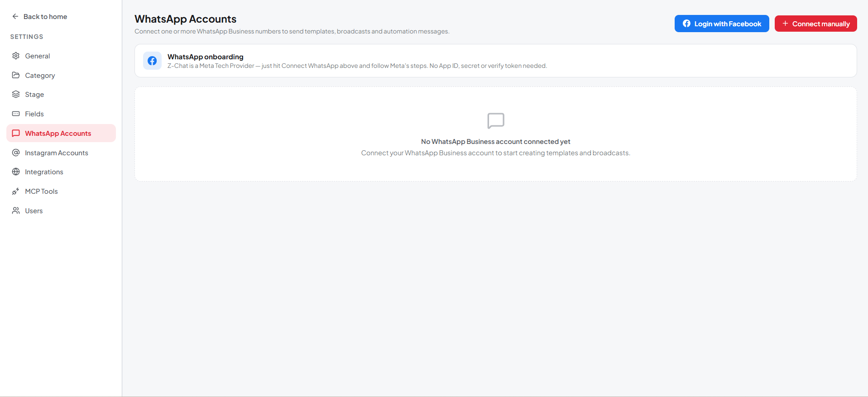
Task: Click the MCP Tools plug icon
Action: pos(16,191)
